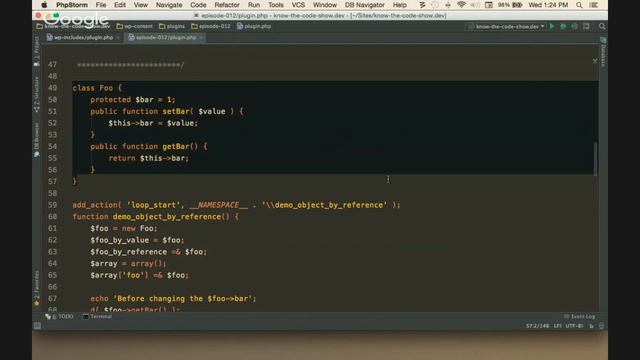Open the Window menu
640x360 pixels.
pos(325,5)
